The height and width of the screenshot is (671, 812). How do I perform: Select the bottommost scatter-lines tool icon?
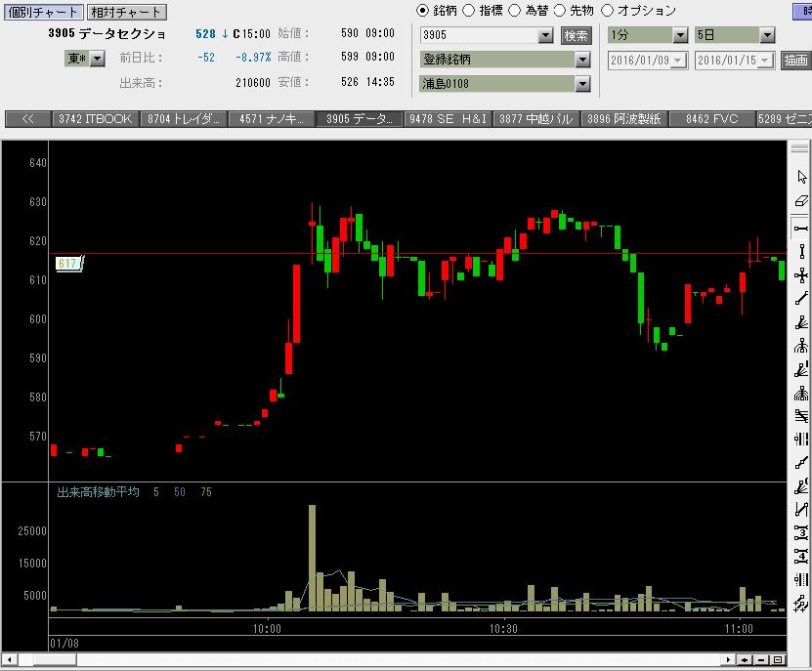(x=801, y=603)
